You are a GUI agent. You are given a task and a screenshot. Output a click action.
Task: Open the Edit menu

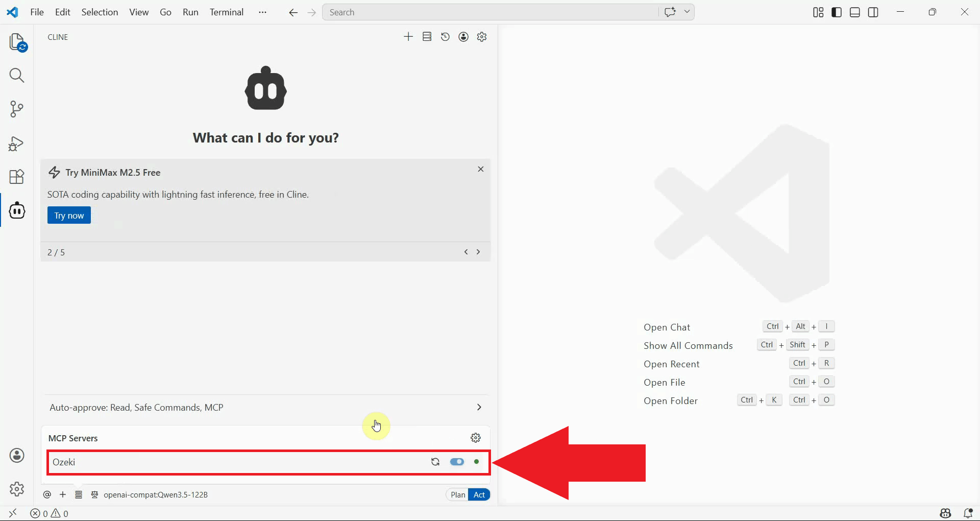62,12
